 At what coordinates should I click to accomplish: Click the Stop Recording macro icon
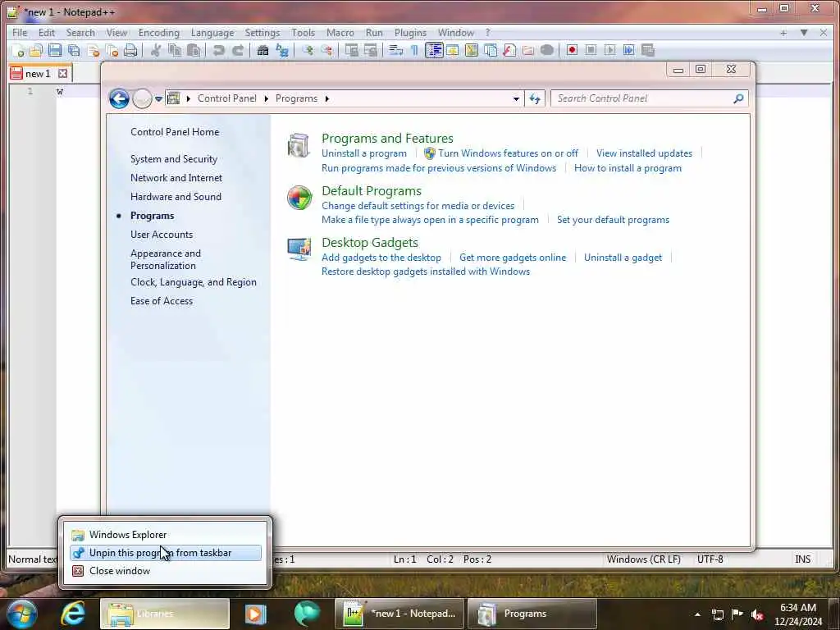pos(591,50)
